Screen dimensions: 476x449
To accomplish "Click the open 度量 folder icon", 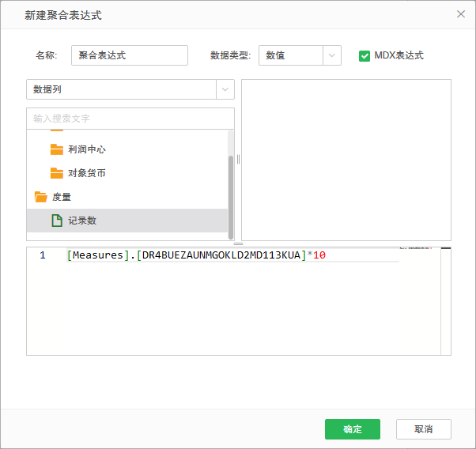I will tap(41, 197).
